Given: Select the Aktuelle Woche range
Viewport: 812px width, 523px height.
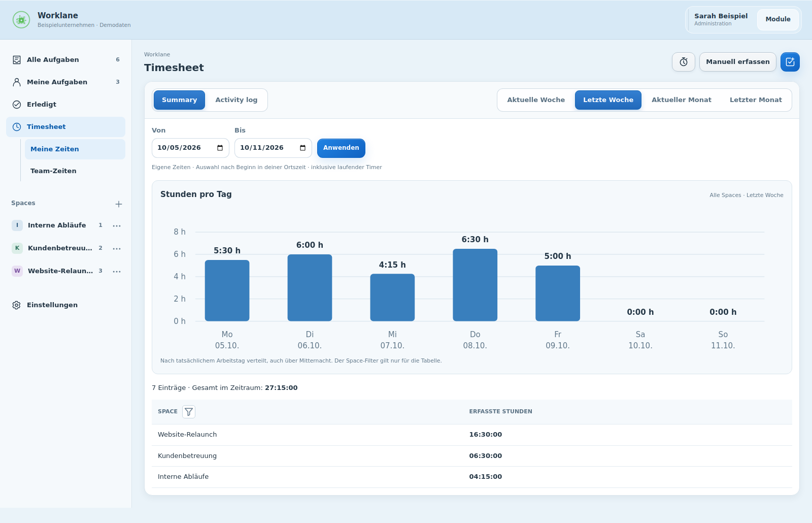Looking at the screenshot, I should [x=536, y=100].
